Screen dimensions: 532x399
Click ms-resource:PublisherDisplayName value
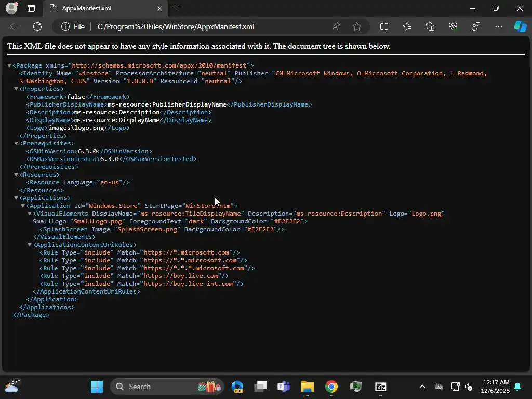point(167,104)
